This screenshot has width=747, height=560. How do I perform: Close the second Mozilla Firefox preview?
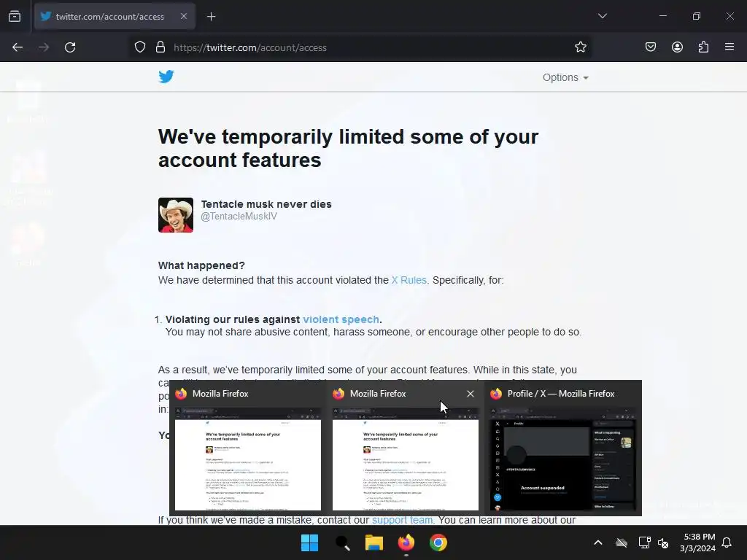coord(471,394)
